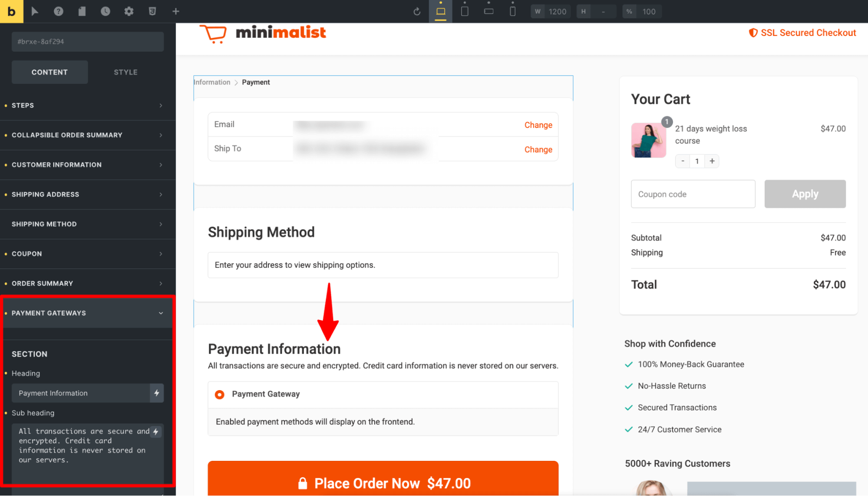Image resolution: width=868 pixels, height=496 pixels.
Task: Click the save/clipboard icon in toolbar
Action: pyautogui.click(x=82, y=11)
